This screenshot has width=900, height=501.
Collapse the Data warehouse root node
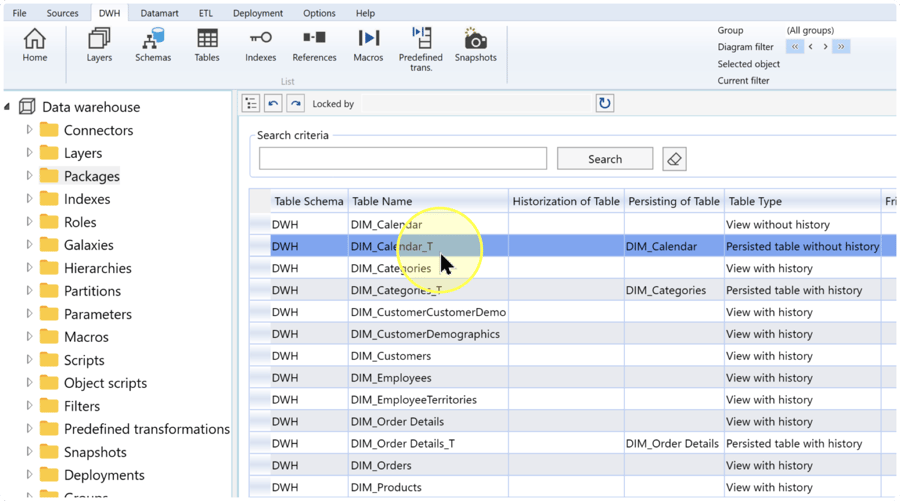[7, 107]
